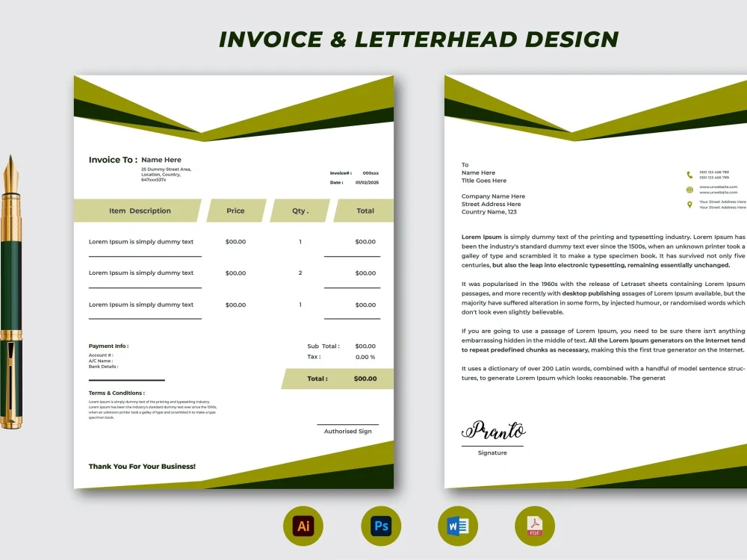
Task: Click the Adobe Illustrator file icon
Action: pos(303,526)
